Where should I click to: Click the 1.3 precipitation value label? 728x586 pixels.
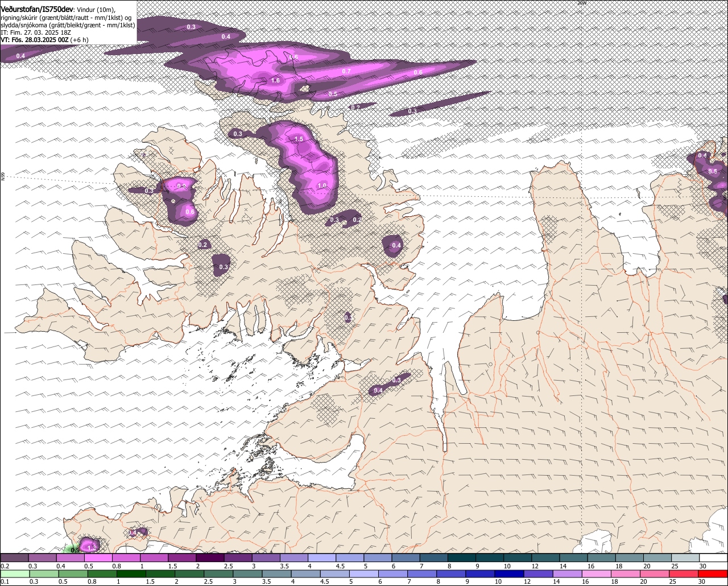[92, 547]
